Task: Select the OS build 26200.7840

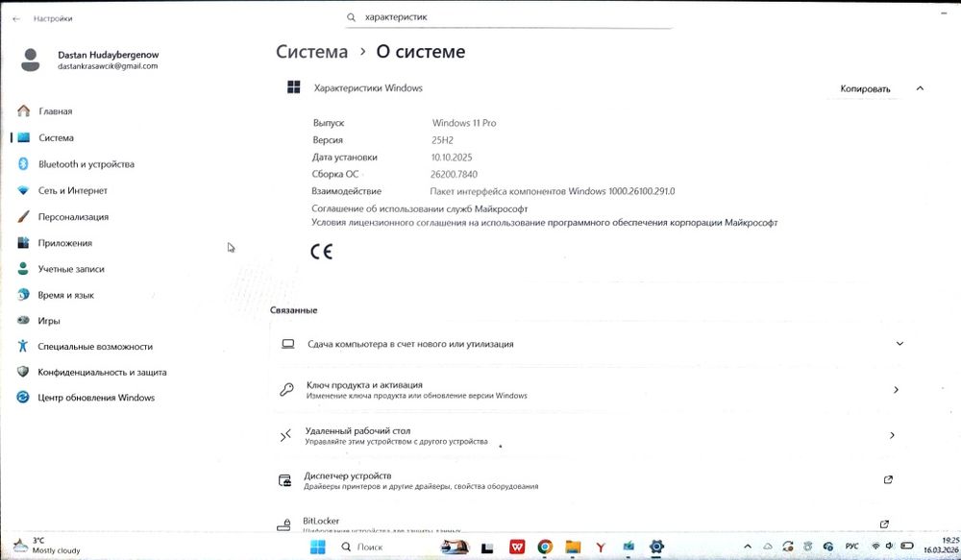Action: 454,174
